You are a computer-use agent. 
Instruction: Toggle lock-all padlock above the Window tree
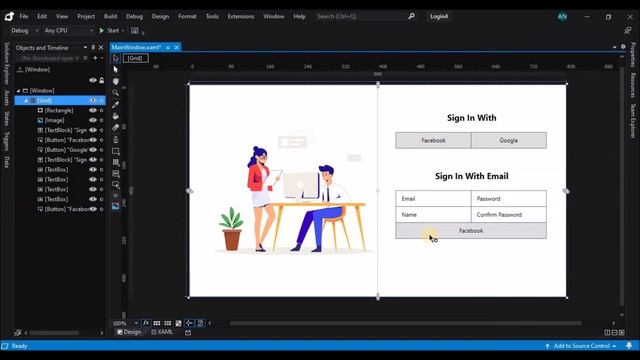102,80
